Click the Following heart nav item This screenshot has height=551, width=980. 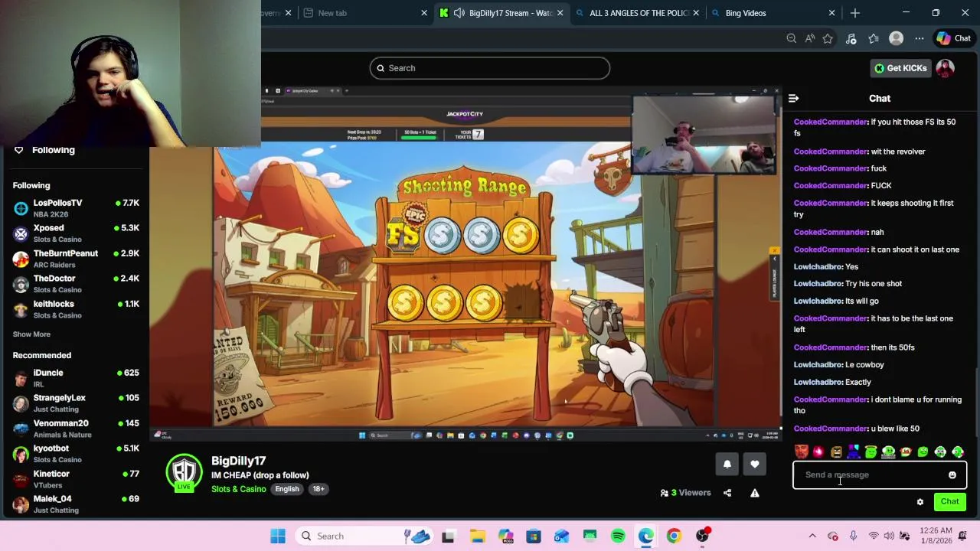click(44, 150)
